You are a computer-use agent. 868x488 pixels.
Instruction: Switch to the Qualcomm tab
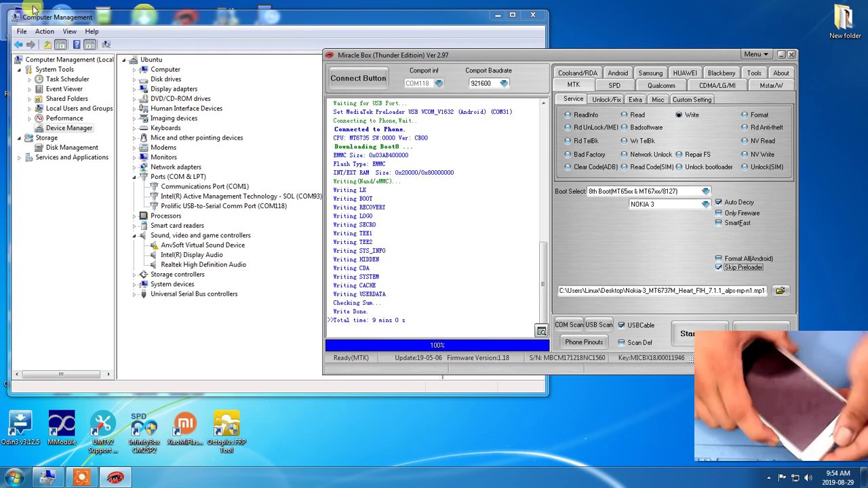point(661,86)
